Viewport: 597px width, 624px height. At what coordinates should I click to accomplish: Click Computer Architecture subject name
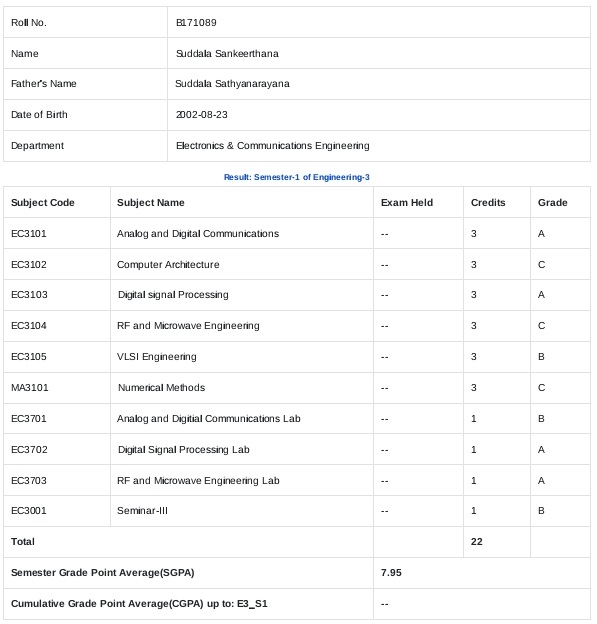click(168, 265)
